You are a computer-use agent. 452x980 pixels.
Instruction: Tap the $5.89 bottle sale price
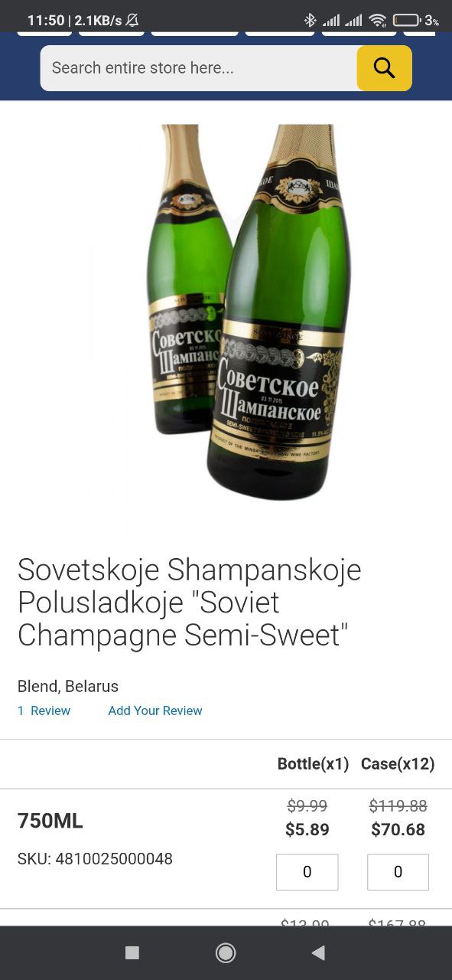[x=307, y=829]
